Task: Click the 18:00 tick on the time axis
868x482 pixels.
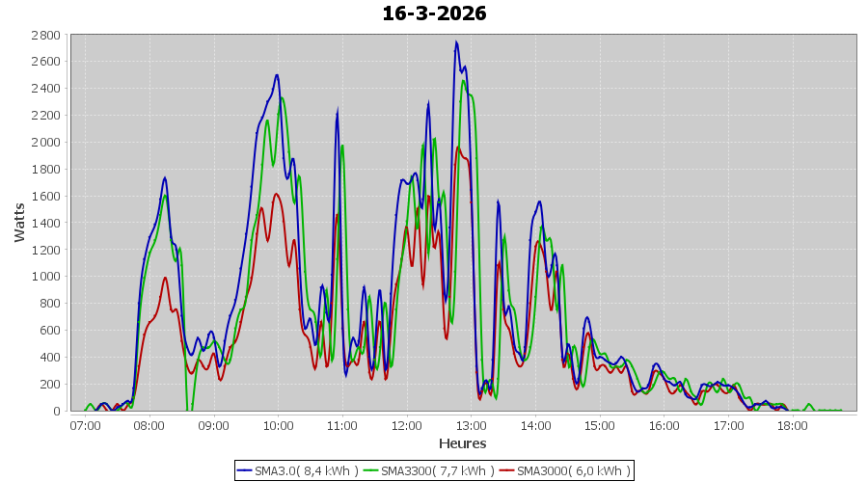Action: 792,425
